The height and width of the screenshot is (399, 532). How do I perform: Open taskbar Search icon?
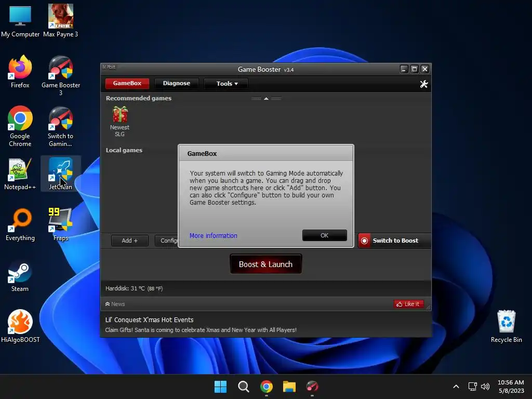click(x=243, y=387)
